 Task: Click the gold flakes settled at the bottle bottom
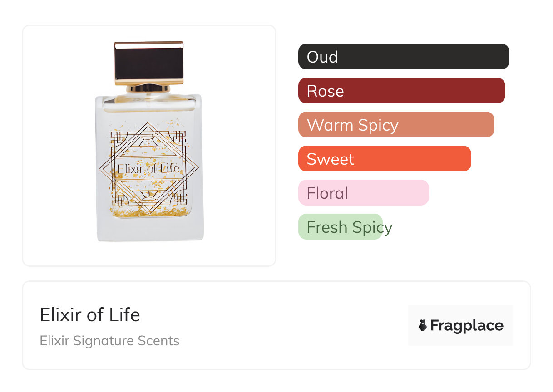[x=149, y=212]
